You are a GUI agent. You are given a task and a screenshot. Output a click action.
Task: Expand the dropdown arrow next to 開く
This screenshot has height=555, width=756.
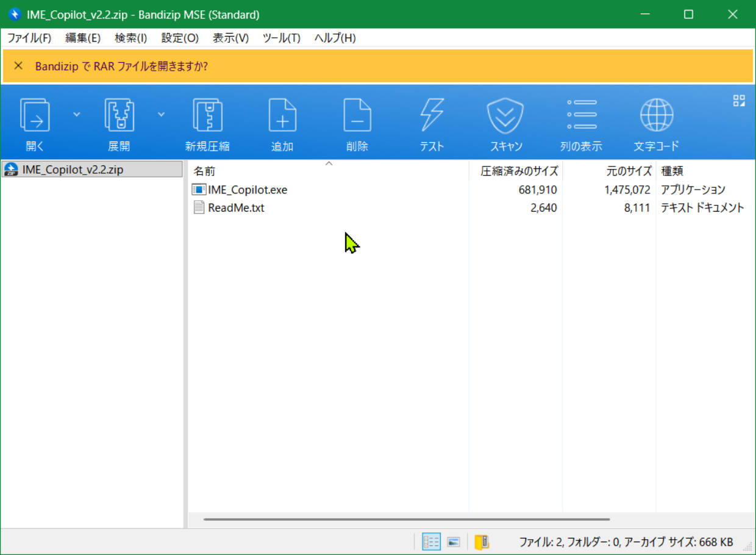click(x=77, y=114)
